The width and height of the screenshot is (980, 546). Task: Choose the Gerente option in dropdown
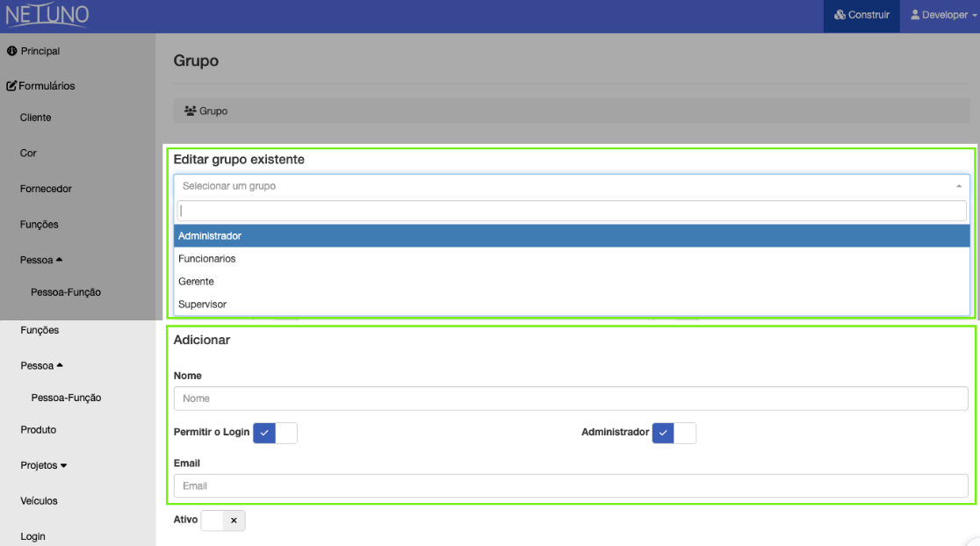coord(196,282)
